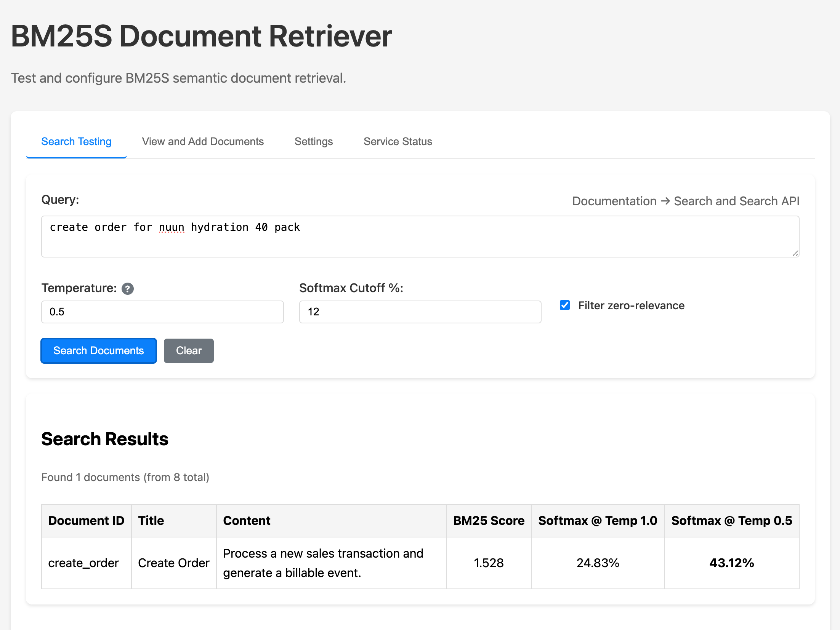Screen dimensions: 840x630
Task: Click the Temperature input field
Action: [x=162, y=312]
